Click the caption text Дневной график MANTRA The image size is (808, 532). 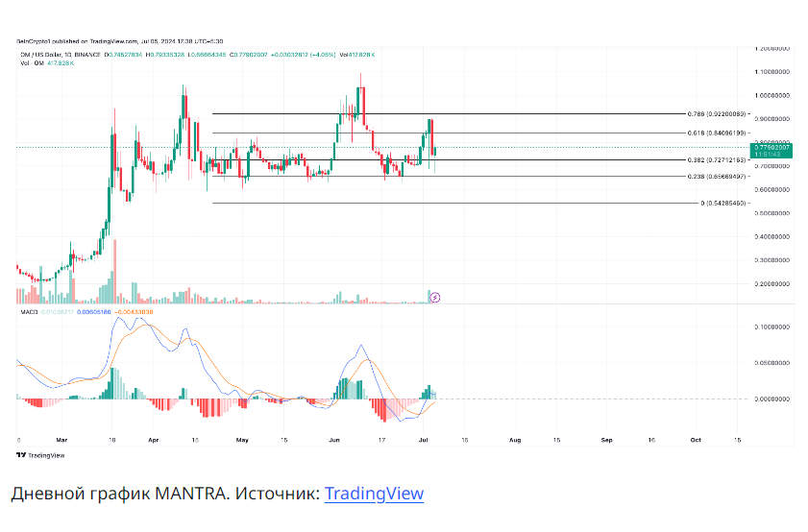click(x=119, y=493)
